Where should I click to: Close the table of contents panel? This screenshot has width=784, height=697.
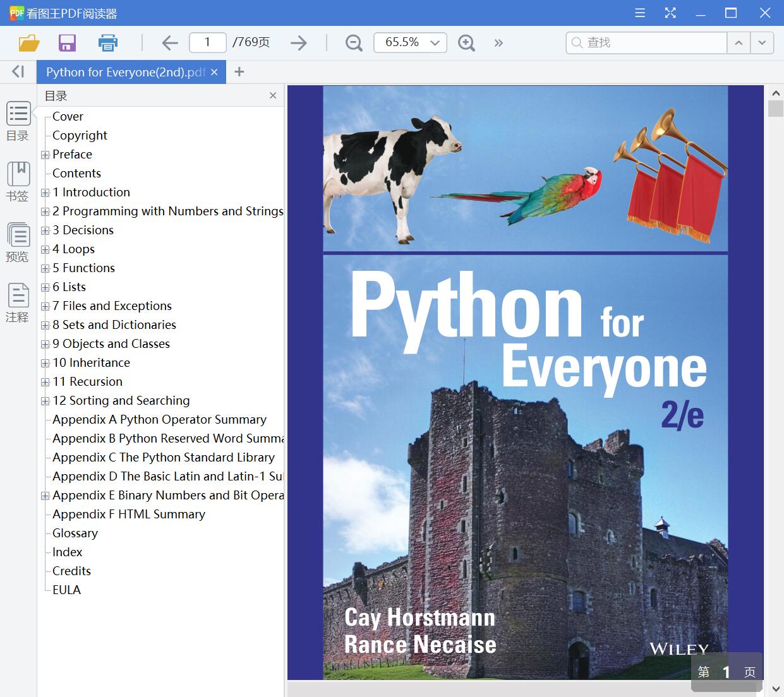click(x=273, y=95)
